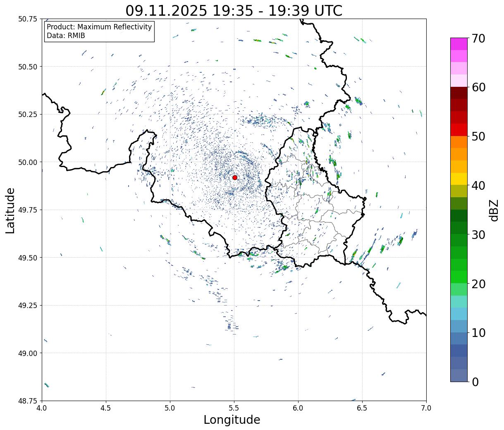
Task: Click the colorbar tick label '20'
Action: [478, 284]
